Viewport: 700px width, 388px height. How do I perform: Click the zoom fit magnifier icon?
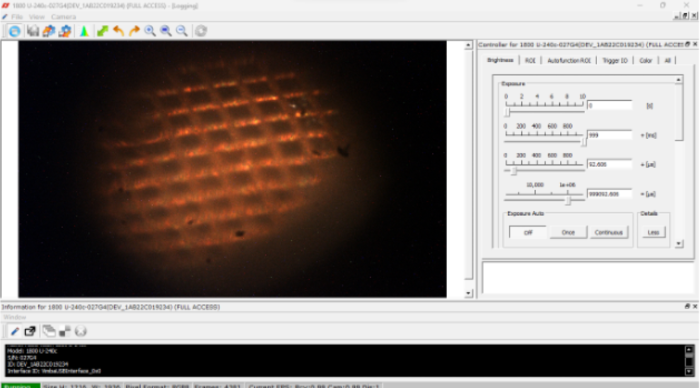(166, 31)
